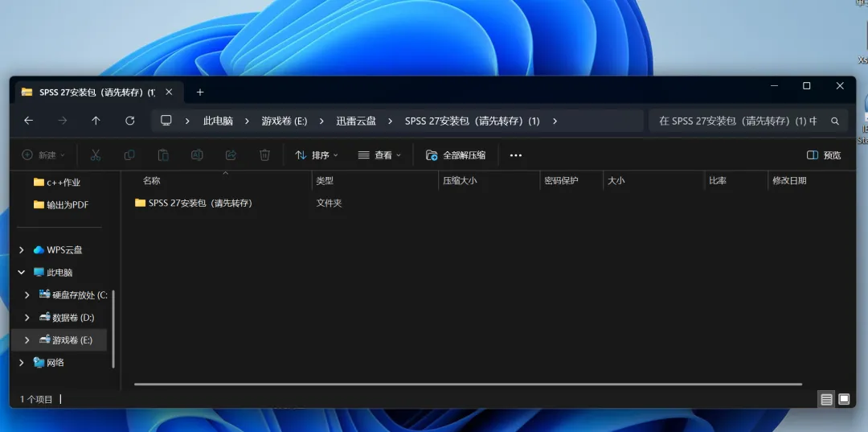The image size is (868, 432).
Task: Expand the 网络 tree node
Action: 21,363
